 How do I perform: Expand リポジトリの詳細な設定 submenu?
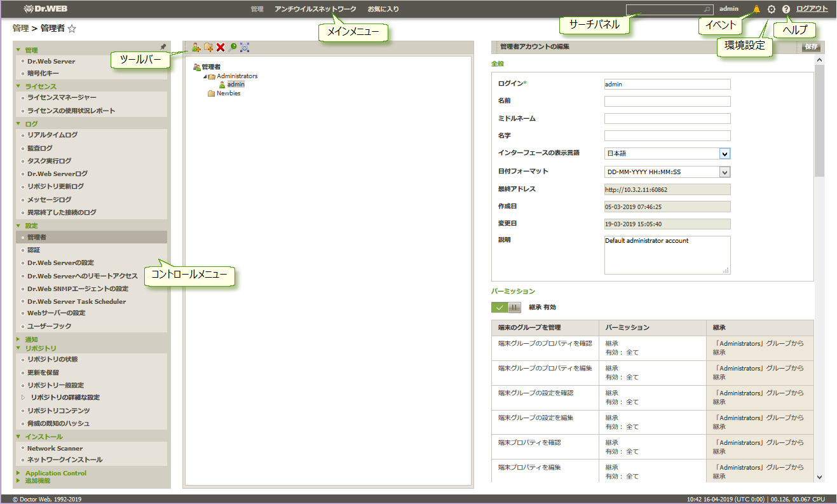point(24,397)
